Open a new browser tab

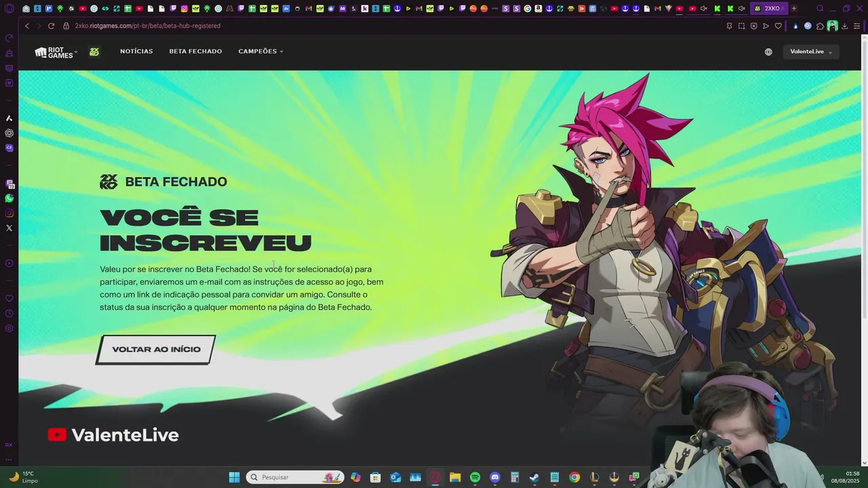(x=794, y=8)
